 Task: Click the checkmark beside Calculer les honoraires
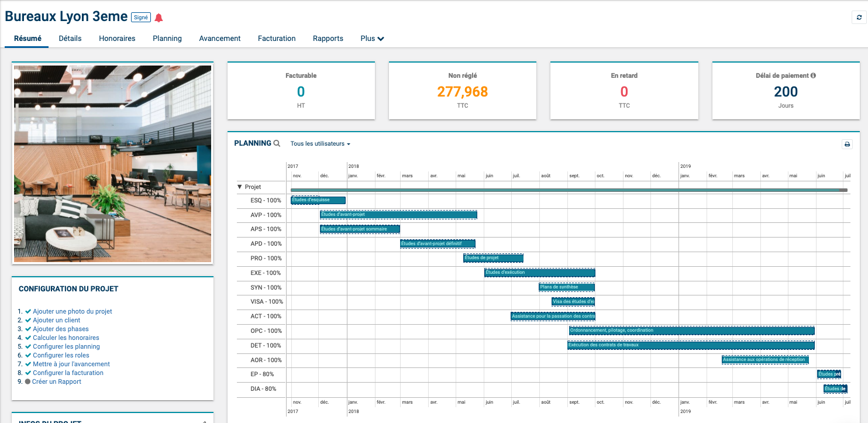point(27,338)
